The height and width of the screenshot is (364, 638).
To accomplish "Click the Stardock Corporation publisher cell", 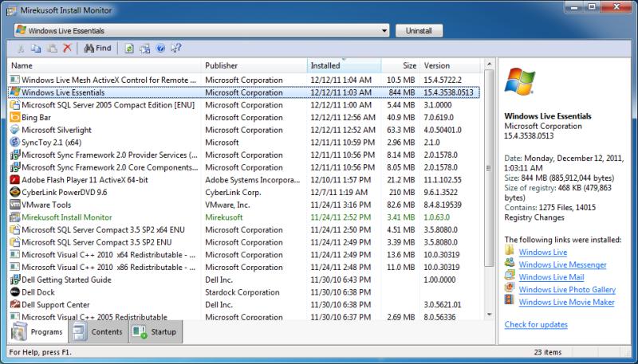I will 242,292.
